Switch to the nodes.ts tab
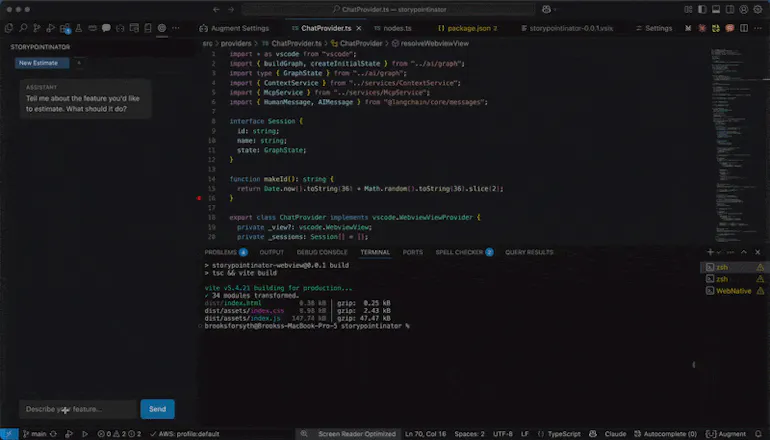The image size is (770, 440). click(392, 28)
